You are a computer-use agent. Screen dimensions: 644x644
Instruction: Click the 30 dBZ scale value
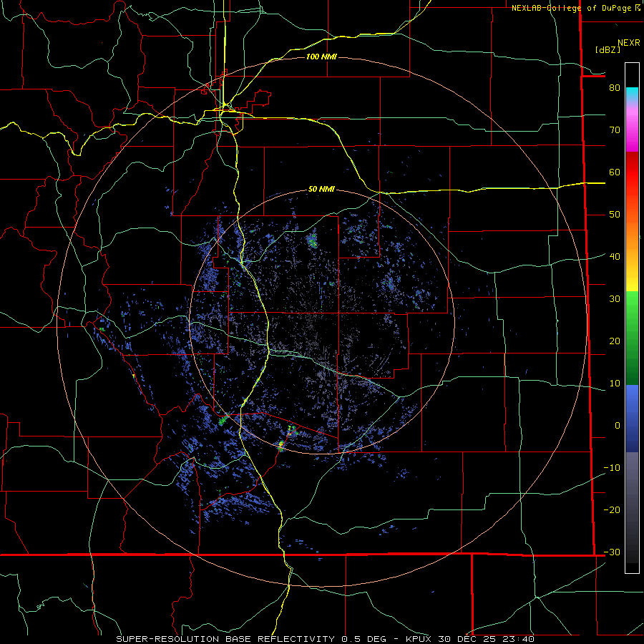[x=615, y=298]
